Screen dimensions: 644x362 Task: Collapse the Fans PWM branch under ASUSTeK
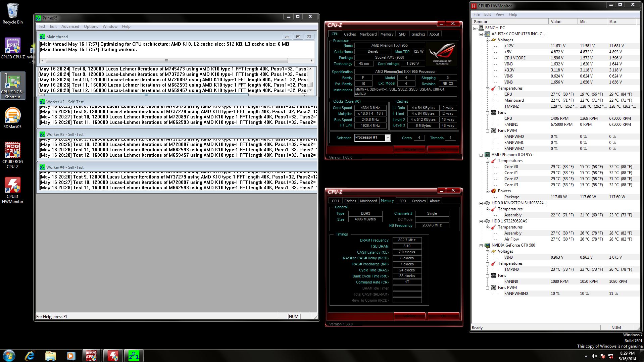tap(487, 131)
